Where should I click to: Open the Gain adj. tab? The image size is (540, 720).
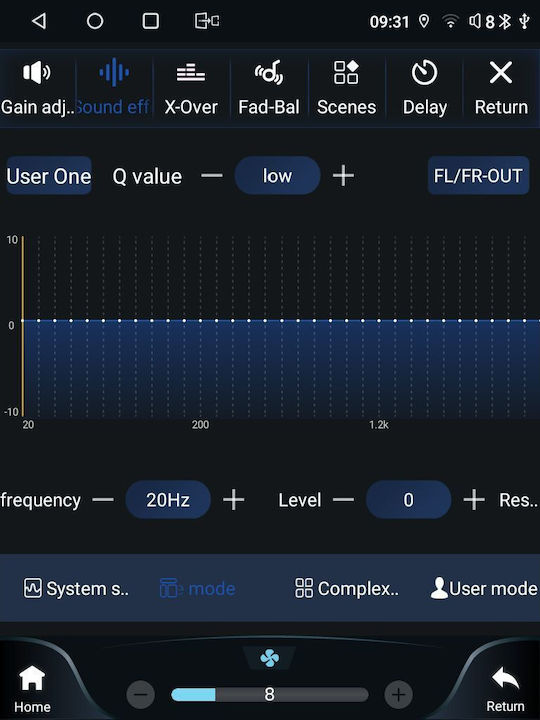coord(37,88)
